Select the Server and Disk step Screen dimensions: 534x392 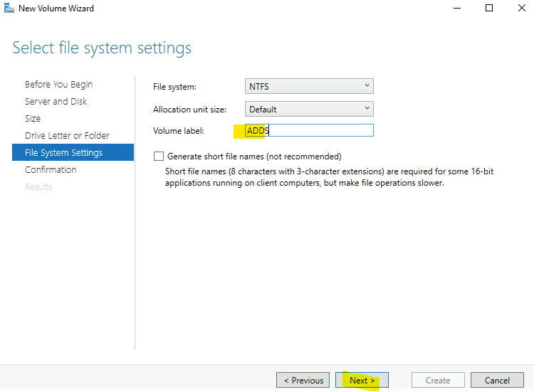[56, 102]
